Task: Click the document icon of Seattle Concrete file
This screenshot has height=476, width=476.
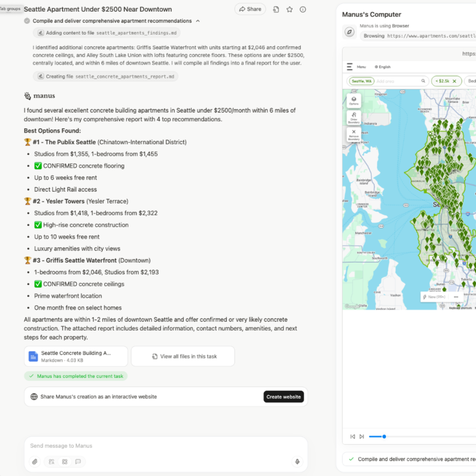Action: 33,357
